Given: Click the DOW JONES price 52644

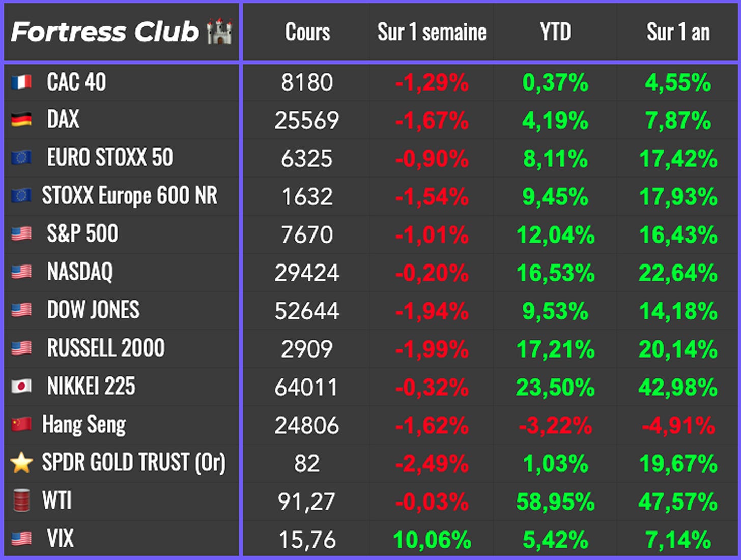Looking at the screenshot, I should pyautogui.click(x=307, y=311).
